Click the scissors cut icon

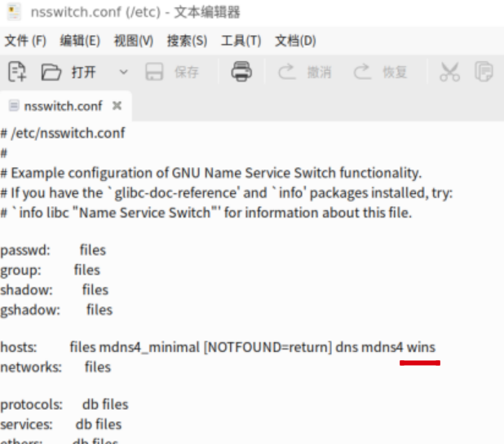[449, 73]
